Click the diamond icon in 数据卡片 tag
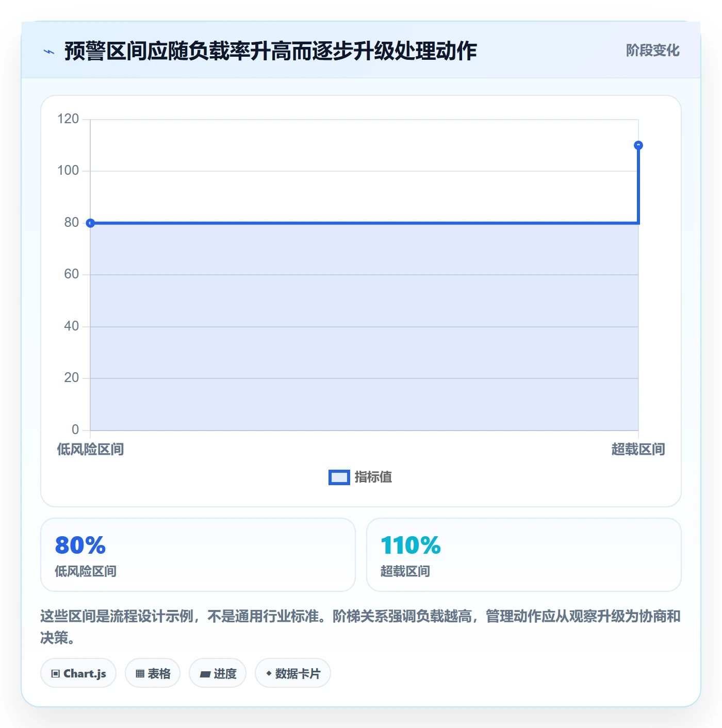This screenshot has width=722, height=728. [269, 673]
